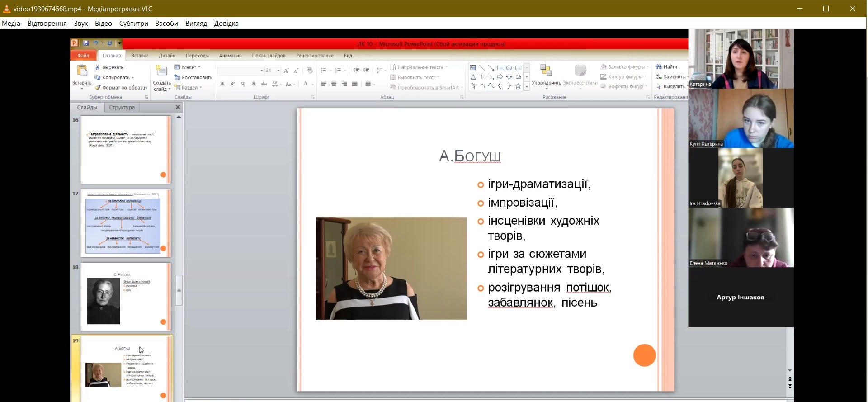This screenshot has width=868, height=402.
Task: Click the Save icon in quick access toolbar
Action: coord(85,43)
